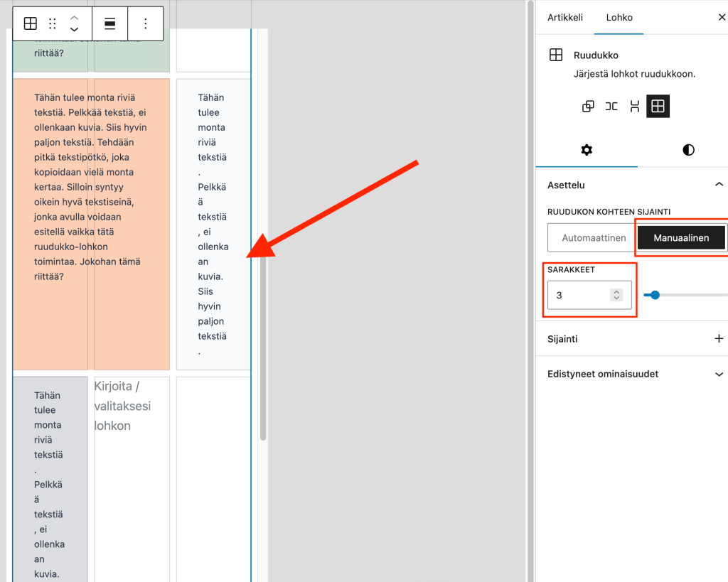Click the grid block type icon in toolbar
Screen dimensions: 728x582
pyautogui.click(x=30, y=23)
